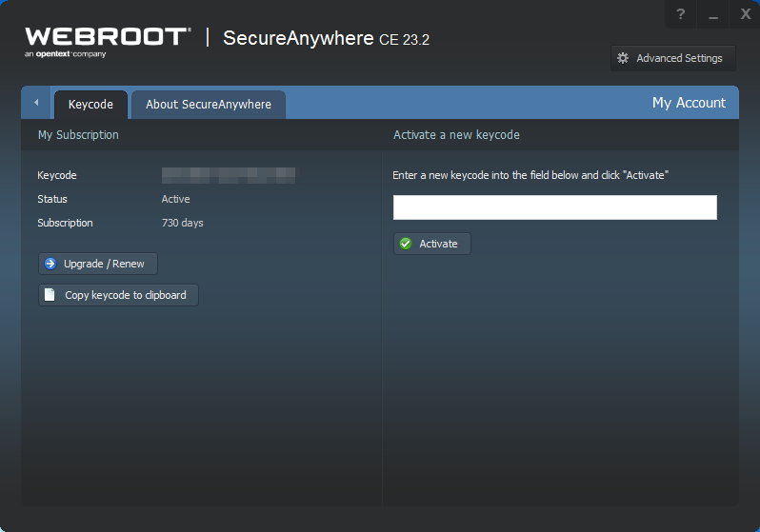Screen dimensions: 760x532
Task: Click the SecureAnywhere CE 23.2 title text
Action: point(326,39)
